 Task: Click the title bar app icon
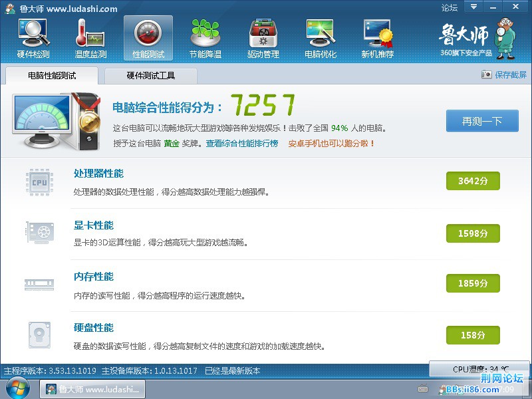coord(10,9)
